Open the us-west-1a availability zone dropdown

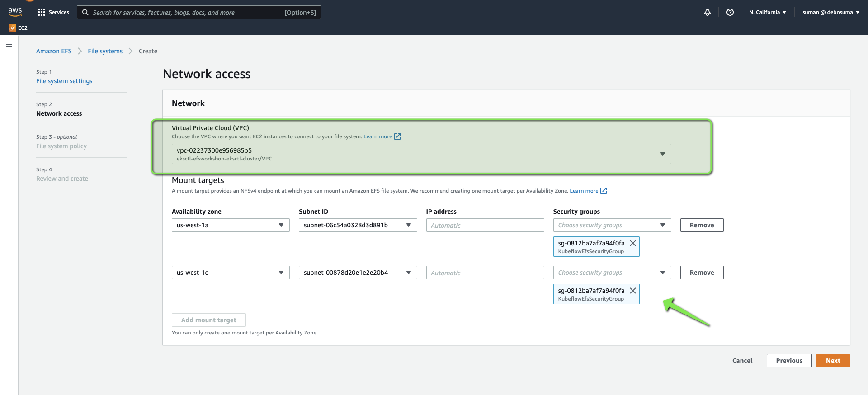click(x=231, y=225)
